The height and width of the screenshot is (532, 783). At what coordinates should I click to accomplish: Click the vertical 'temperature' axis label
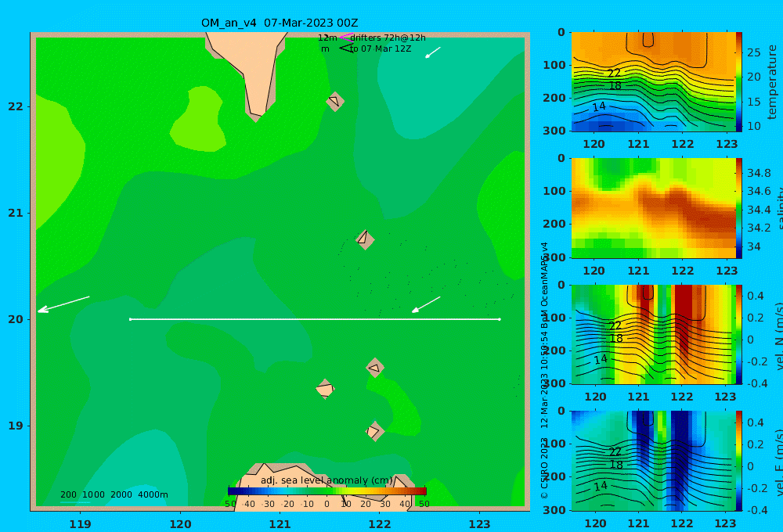773,82
